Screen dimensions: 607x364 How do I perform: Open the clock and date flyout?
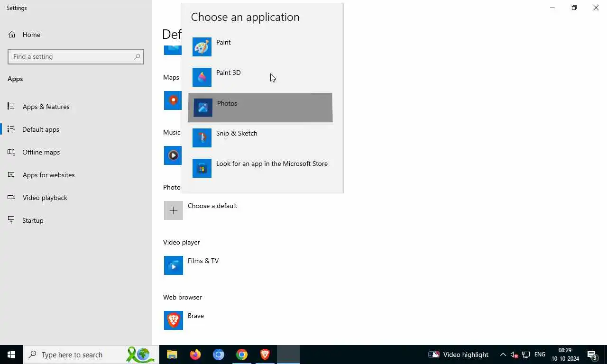click(565, 355)
